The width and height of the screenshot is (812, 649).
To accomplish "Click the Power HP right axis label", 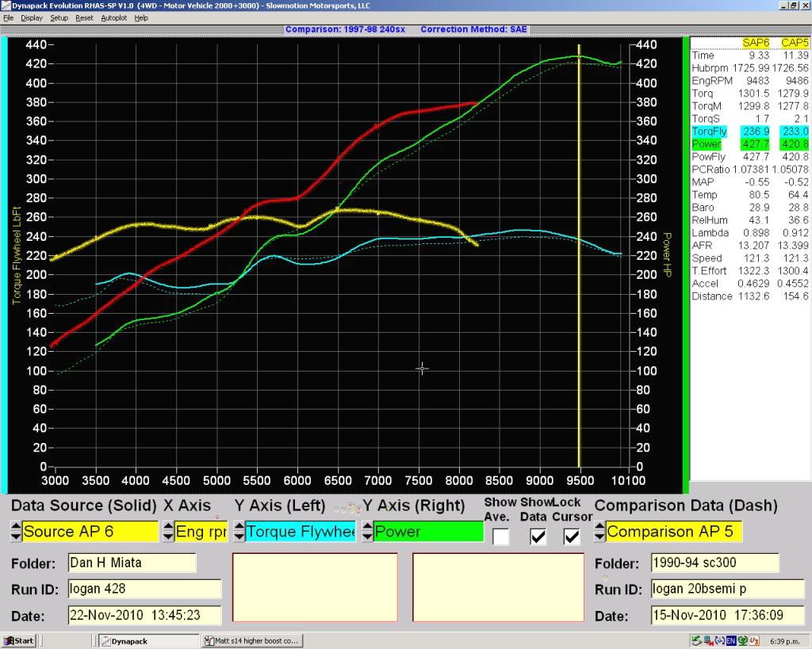I will (x=667, y=254).
